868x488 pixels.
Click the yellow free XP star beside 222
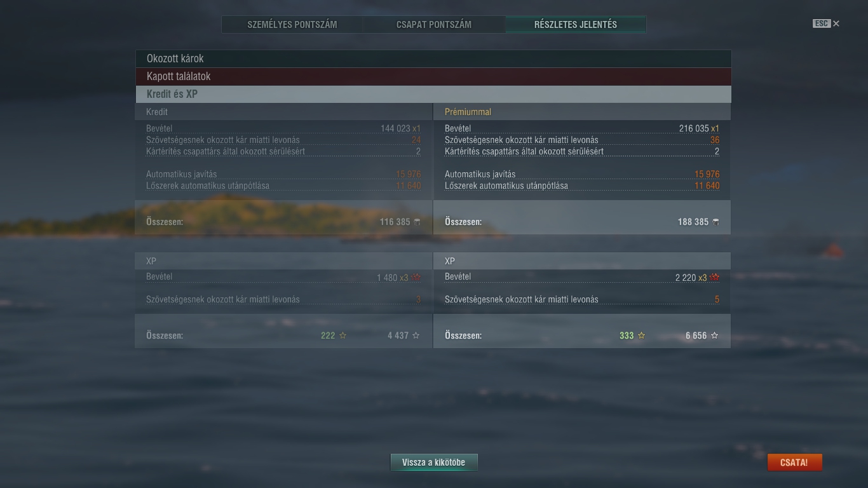point(343,335)
